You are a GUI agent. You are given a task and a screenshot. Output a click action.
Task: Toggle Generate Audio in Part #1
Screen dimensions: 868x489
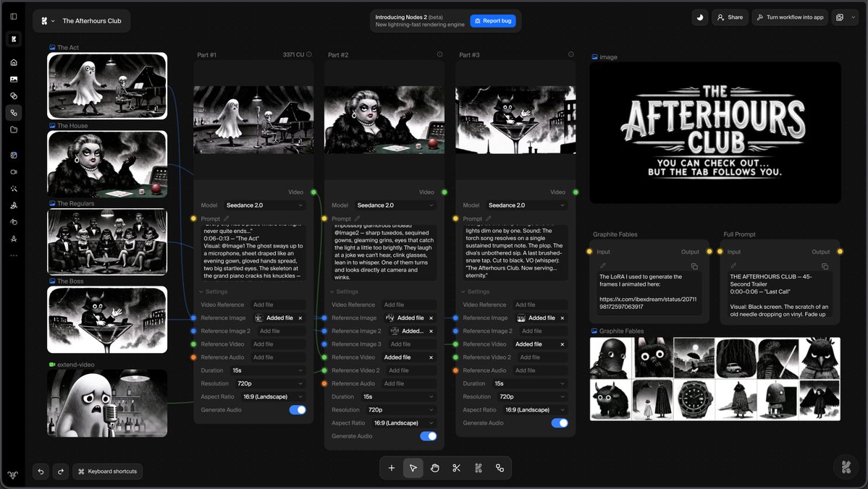tap(298, 410)
